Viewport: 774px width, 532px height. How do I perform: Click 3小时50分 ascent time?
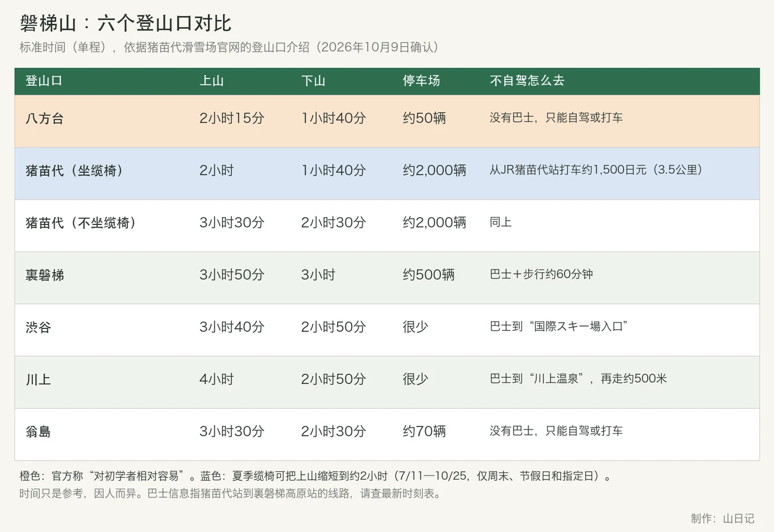[232, 275]
